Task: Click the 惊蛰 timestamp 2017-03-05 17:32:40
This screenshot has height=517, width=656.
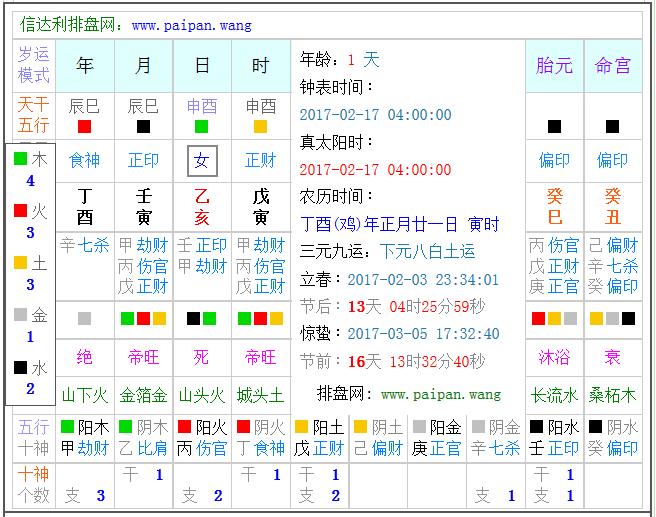Action: click(x=423, y=334)
